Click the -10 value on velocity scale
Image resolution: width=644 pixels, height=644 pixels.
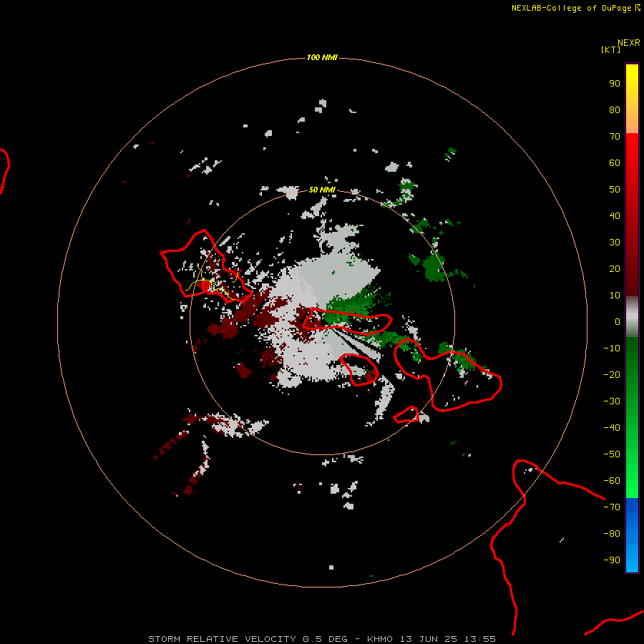click(x=612, y=348)
